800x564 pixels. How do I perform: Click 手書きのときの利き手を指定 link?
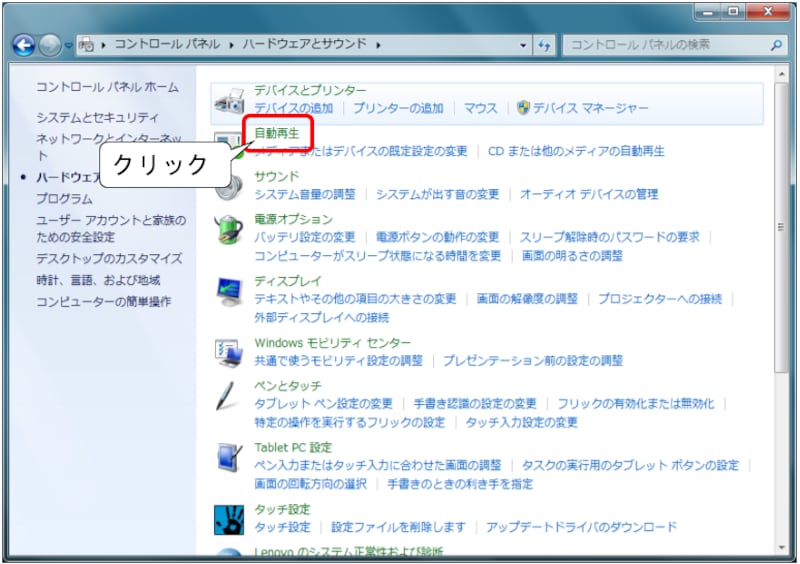pyautogui.click(x=460, y=484)
